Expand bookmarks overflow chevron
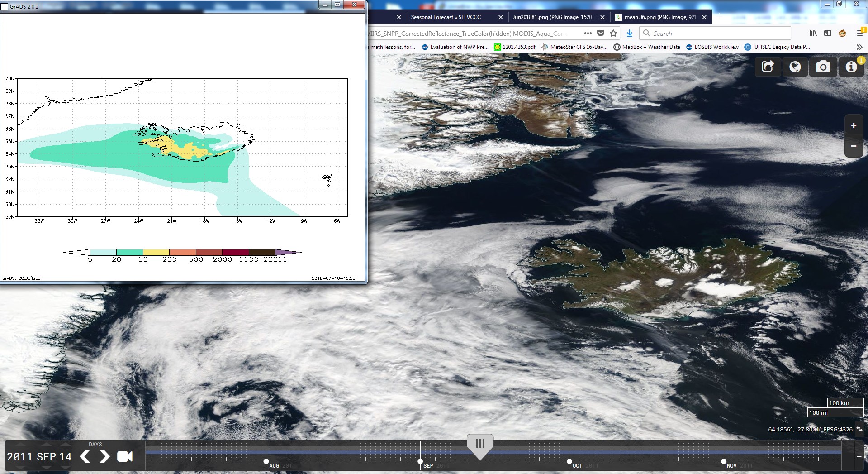The width and height of the screenshot is (868, 474). [x=859, y=47]
